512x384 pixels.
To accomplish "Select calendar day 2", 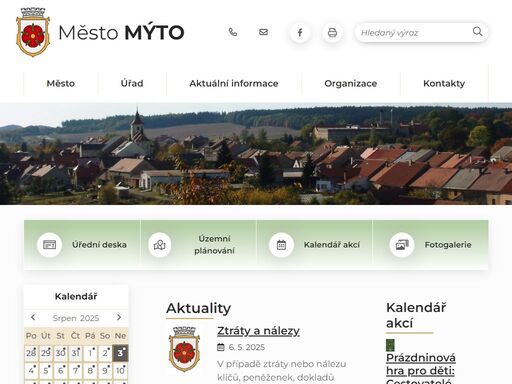I will 105,353.
